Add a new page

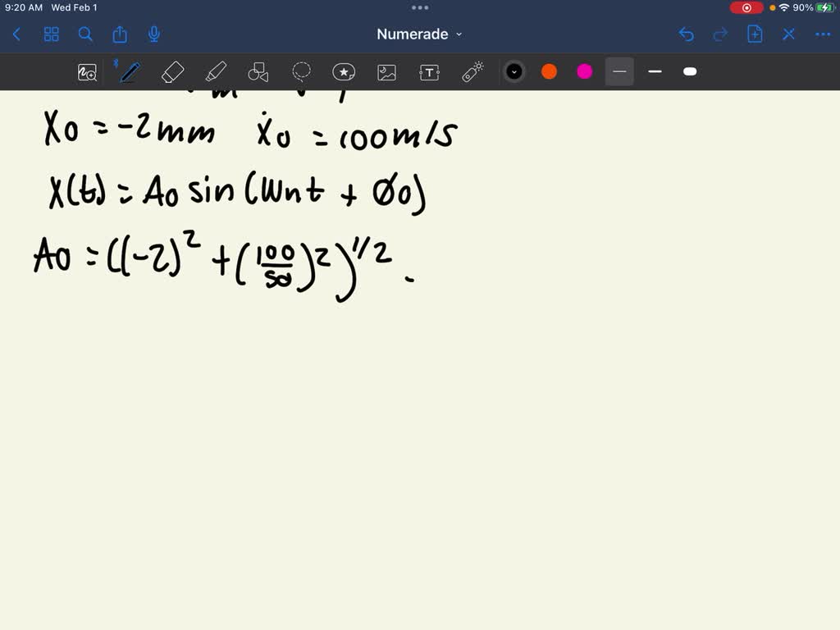(754, 34)
